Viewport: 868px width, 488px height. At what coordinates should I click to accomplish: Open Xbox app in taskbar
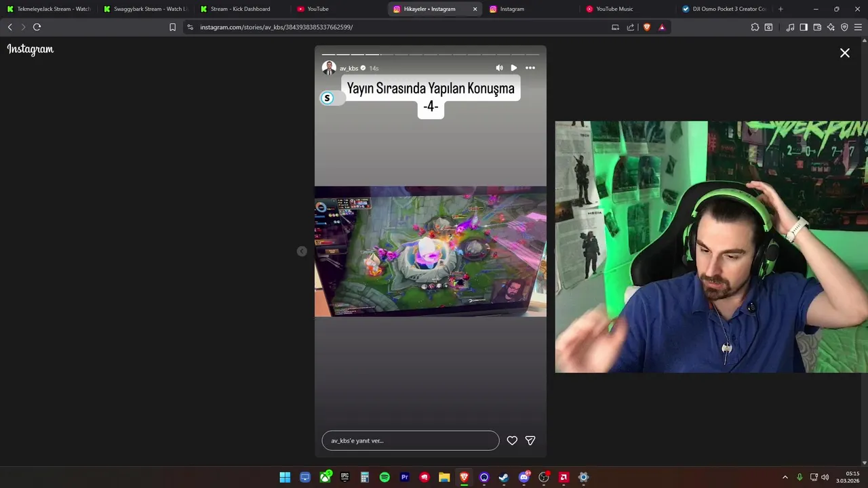tap(325, 477)
